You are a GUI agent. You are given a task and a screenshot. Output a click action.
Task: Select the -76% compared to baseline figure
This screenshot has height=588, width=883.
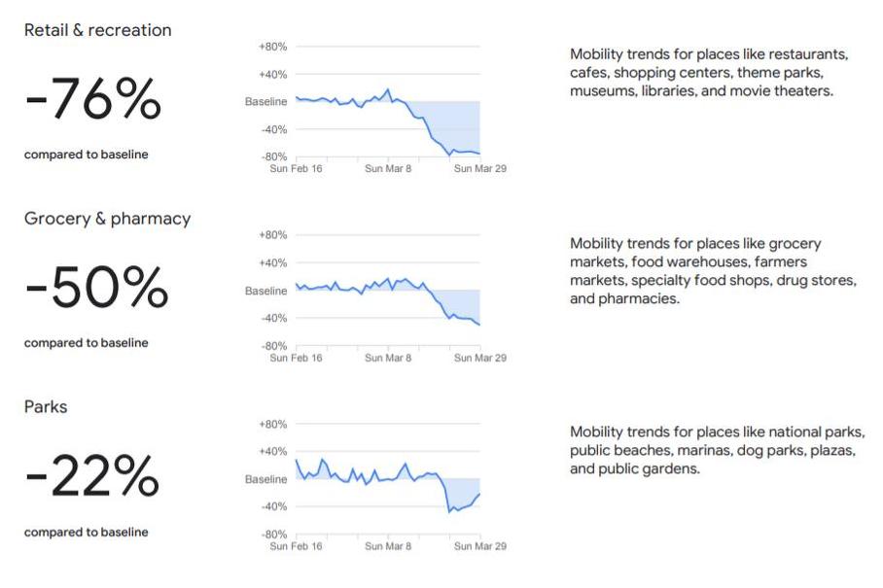click(x=93, y=98)
